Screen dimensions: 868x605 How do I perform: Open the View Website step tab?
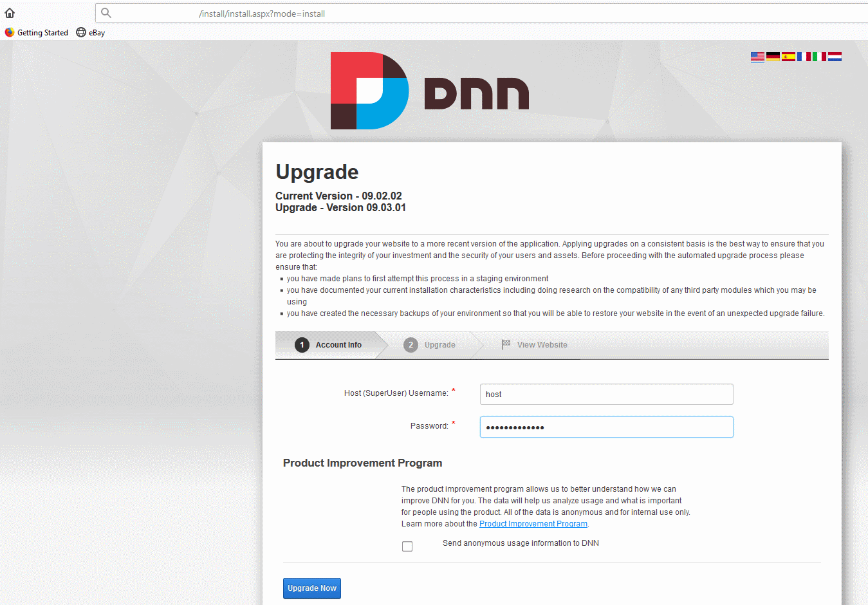click(535, 345)
